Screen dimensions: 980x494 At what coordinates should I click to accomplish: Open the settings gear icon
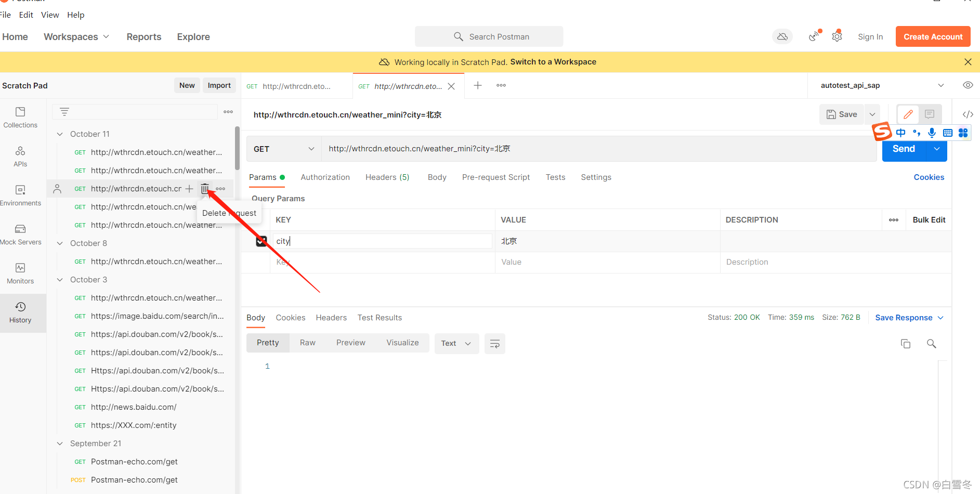tap(837, 36)
